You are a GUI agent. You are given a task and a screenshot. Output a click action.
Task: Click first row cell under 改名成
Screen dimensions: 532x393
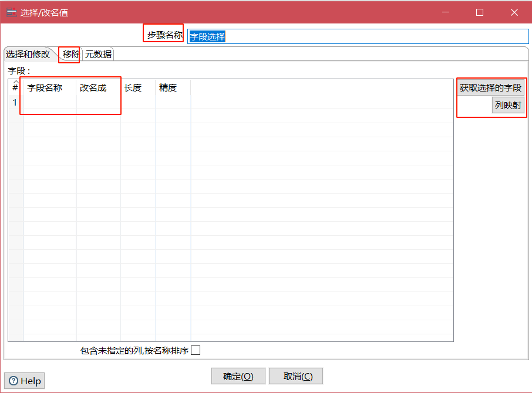coord(97,103)
